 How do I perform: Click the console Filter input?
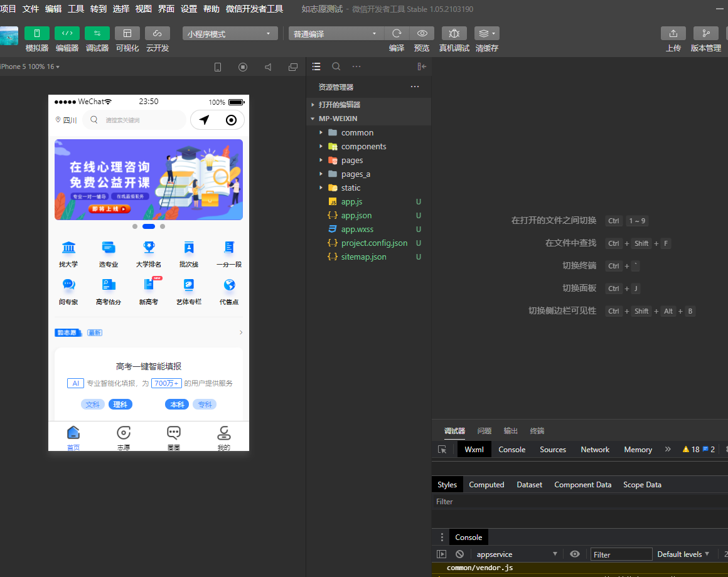click(621, 555)
